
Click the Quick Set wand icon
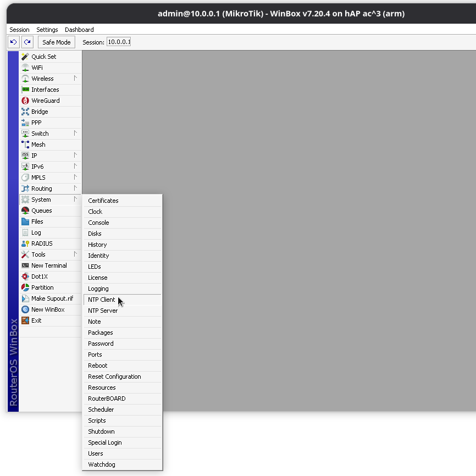[x=25, y=57]
